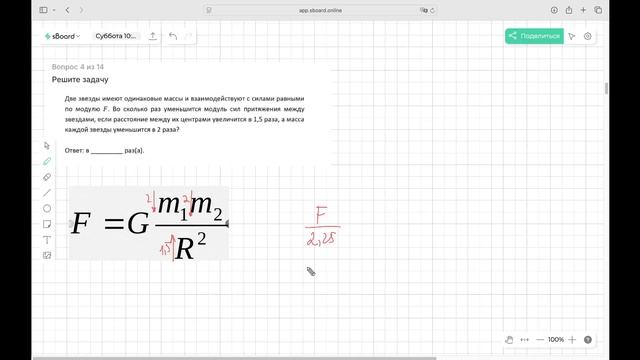
Task: Go forward in Safari
Action: [81, 10]
